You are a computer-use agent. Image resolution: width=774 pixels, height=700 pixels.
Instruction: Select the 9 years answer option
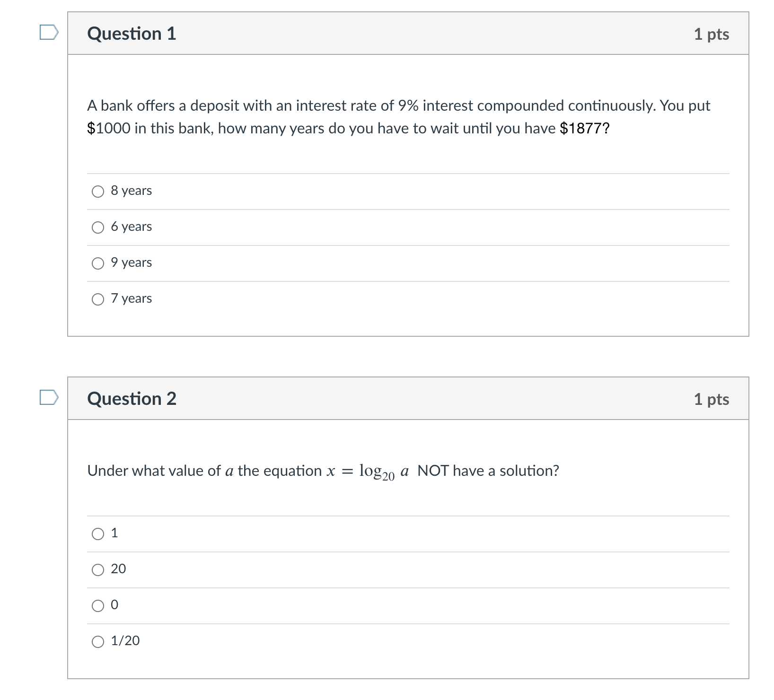98,262
